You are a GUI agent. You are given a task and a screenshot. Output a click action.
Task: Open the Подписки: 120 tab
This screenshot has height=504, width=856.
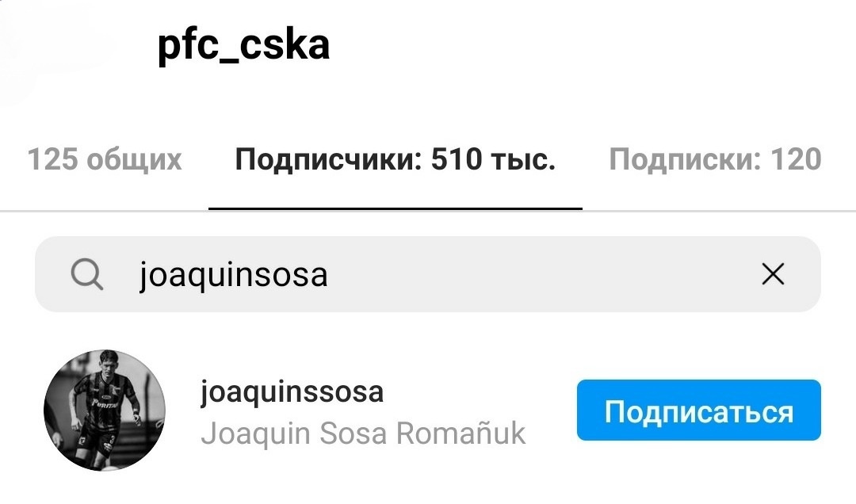point(715,159)
